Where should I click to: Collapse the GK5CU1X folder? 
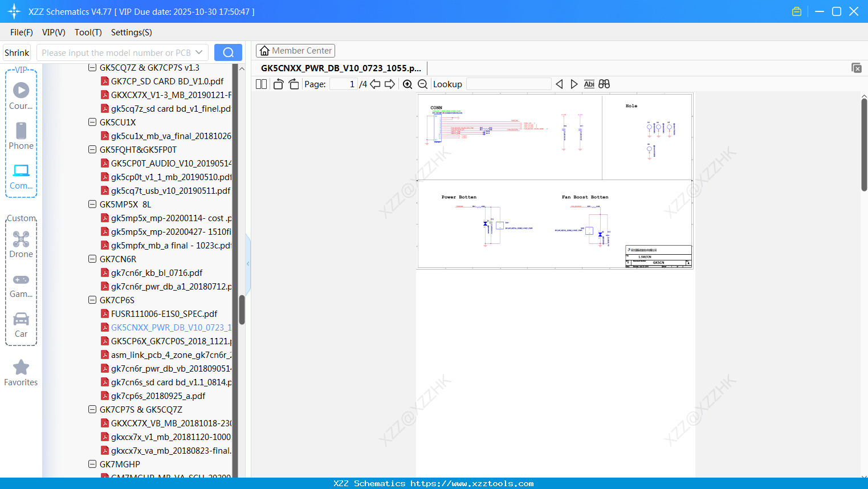(92, 123)
